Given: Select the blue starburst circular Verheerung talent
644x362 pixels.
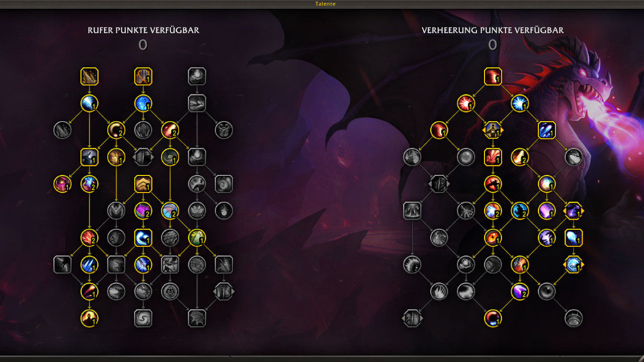Looking at the screenshot, I should click(x=520, y=104).
